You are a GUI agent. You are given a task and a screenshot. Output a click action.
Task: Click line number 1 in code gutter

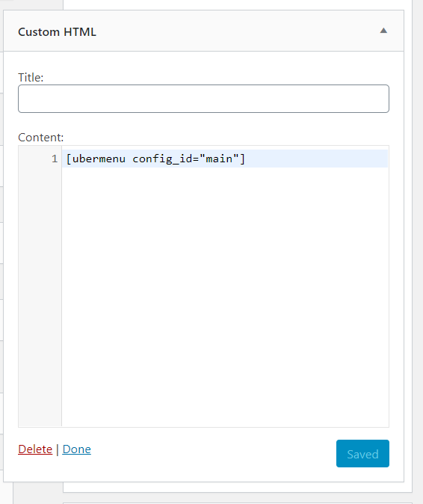[55, 159]
